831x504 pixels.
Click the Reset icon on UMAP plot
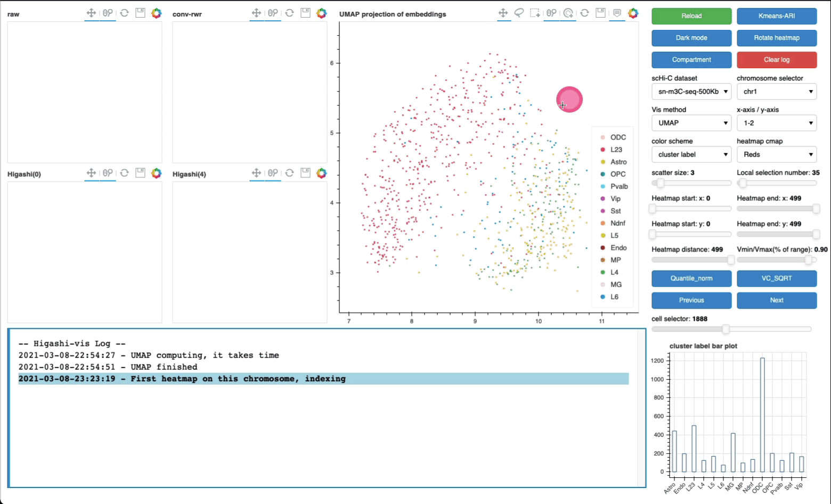pyautogui.click(x=584, y=13)
